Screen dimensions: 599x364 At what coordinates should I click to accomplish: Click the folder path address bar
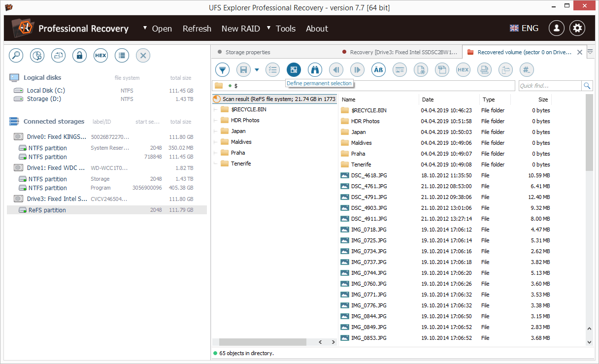click(x=364, y=86)
